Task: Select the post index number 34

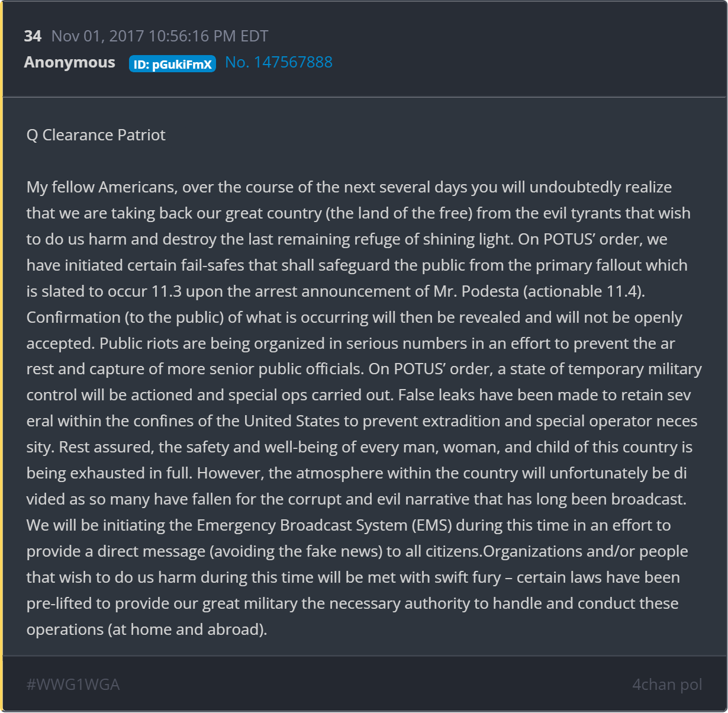Action: click(33, 36)
